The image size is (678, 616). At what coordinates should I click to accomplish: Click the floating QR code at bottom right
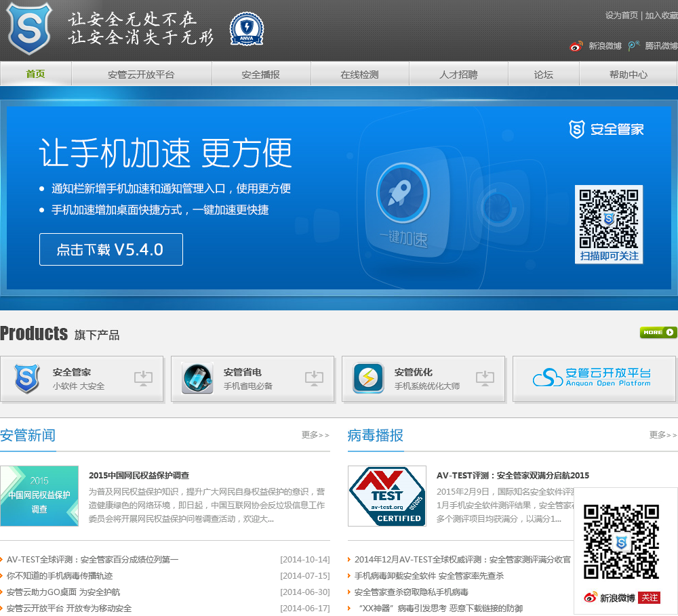(621, 541)
